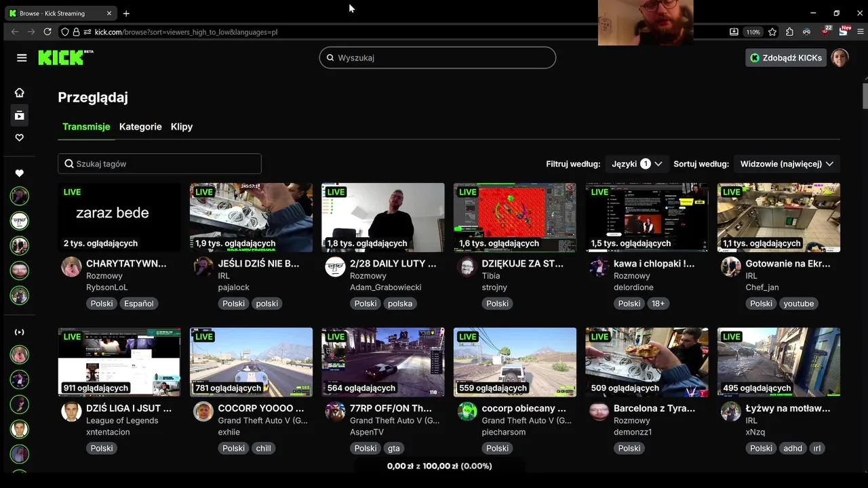
Task: Open the CHARYTATYWN... stream title
Action: point(126,264)
